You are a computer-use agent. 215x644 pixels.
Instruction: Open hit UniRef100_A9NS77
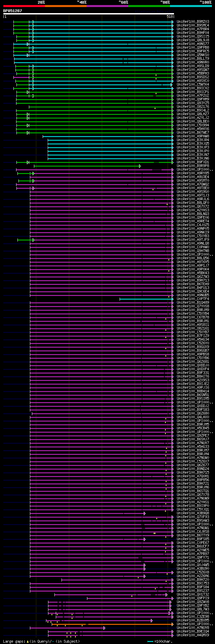tap(193, 44)
